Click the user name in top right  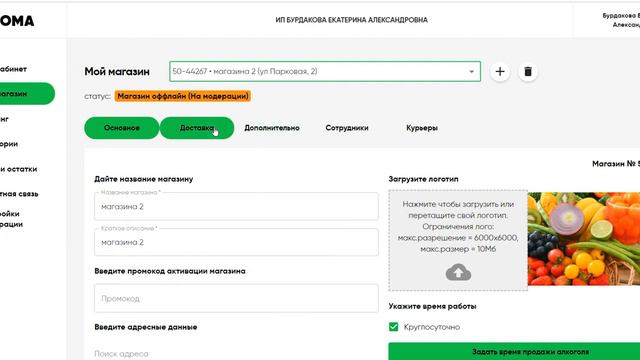pos(621,20)
